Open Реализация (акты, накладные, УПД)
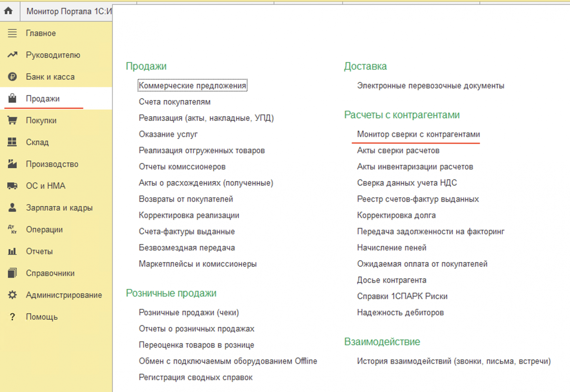The width and height of the screenshot is (570, 392). coord(206,118)
